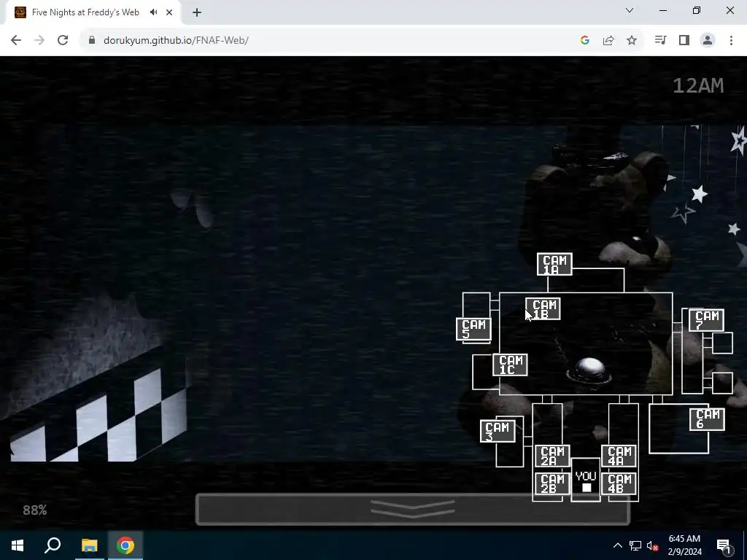Screen dimensions: 747x560
Task: Open CAM 3 camera view
Action: click(498, 432)
